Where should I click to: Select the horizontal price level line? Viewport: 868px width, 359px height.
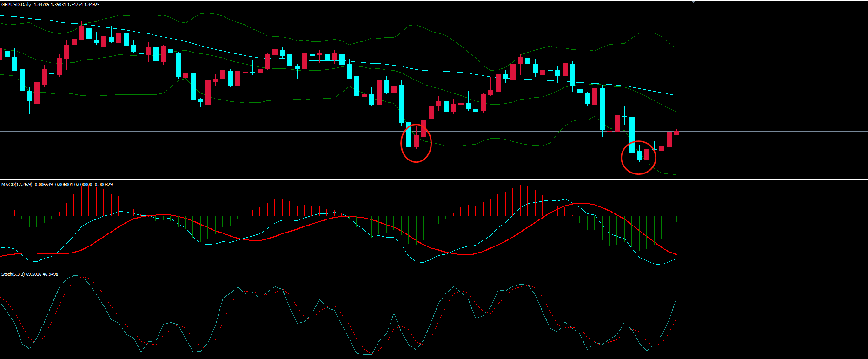279,132
